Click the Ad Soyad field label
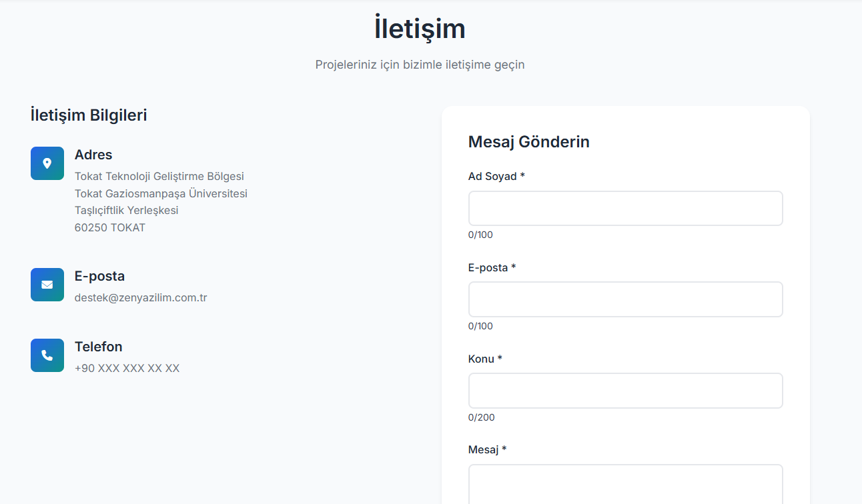Viewport: 862px width, 504px height. tap(496, 177)
